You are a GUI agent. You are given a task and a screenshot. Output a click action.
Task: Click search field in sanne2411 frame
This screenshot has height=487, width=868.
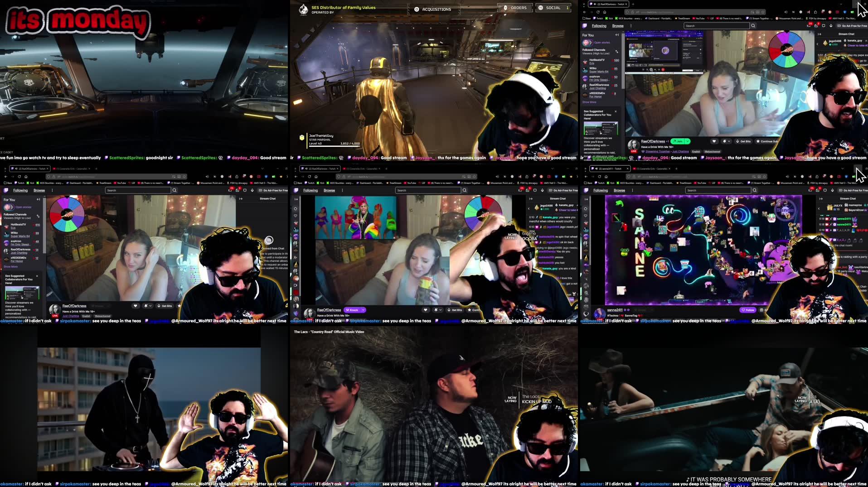(718, 190)
